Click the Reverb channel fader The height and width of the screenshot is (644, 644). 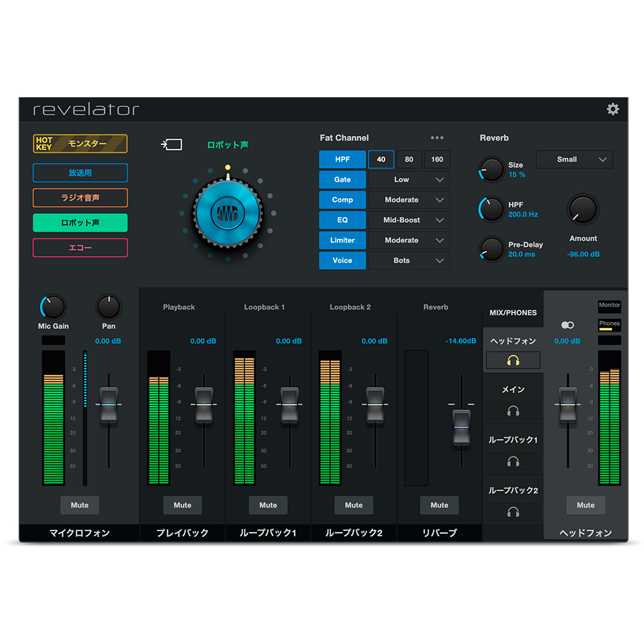(x=461, y=428)
